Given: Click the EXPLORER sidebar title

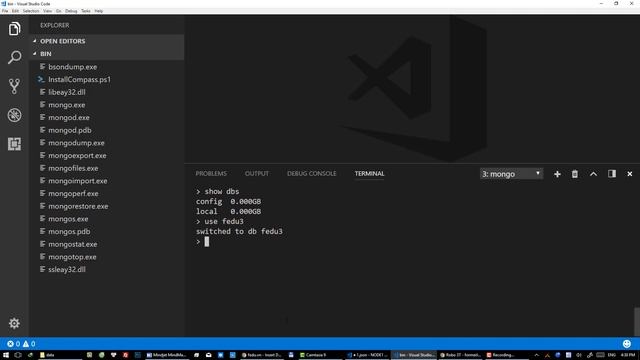Looking at the screenshot, I should coord(55,25).
